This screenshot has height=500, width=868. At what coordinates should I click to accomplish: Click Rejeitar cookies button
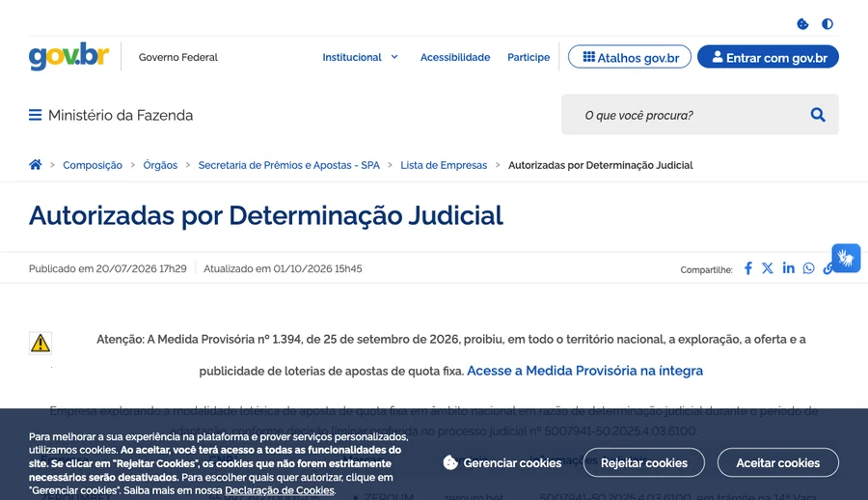(x=644, y=463)
